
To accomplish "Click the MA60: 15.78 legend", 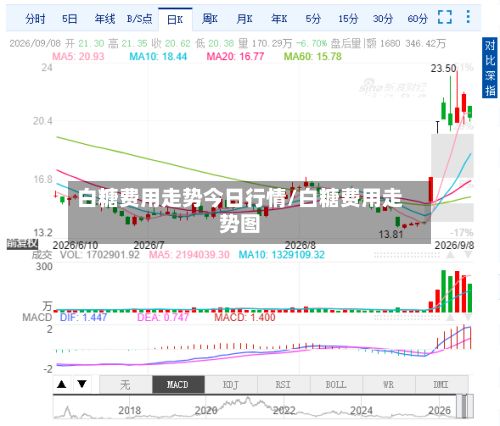I will (x=313, y=56).
